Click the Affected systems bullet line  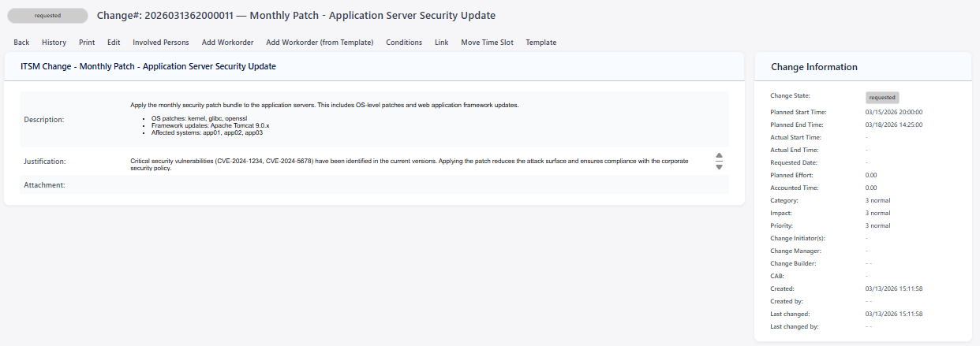(x=207, y=132)
